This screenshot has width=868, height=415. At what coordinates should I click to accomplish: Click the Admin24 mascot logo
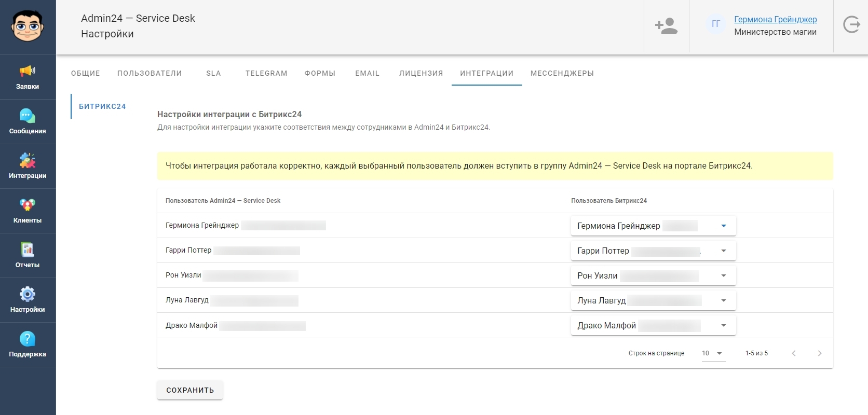[28, 26]
